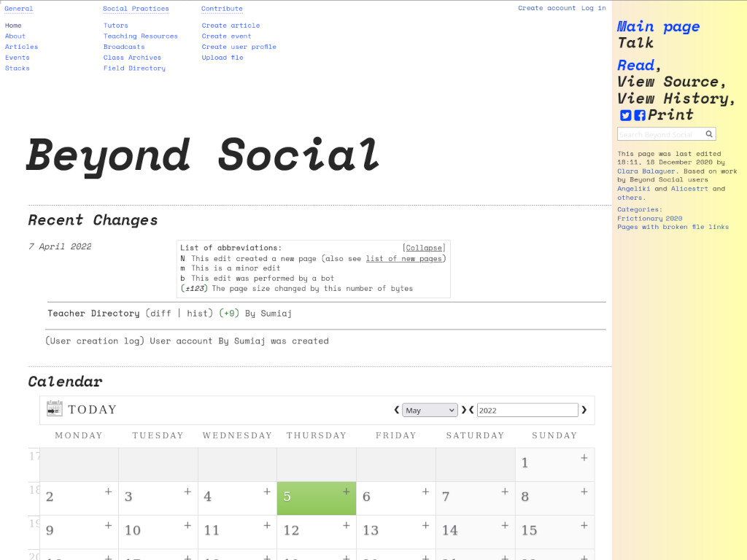The height and width of the screenshot is (560, 747).
Task: Click the Create account link
Action: (x=546, y=8)
